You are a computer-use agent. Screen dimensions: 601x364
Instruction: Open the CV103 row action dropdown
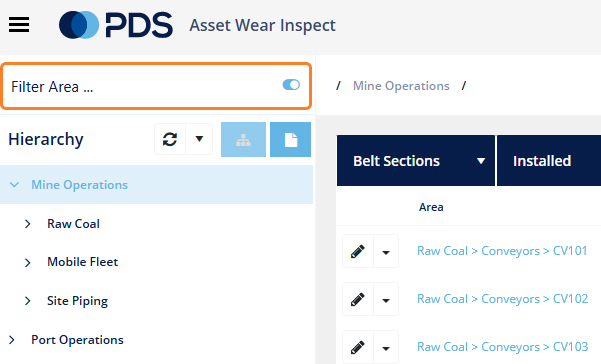[386, 348]
